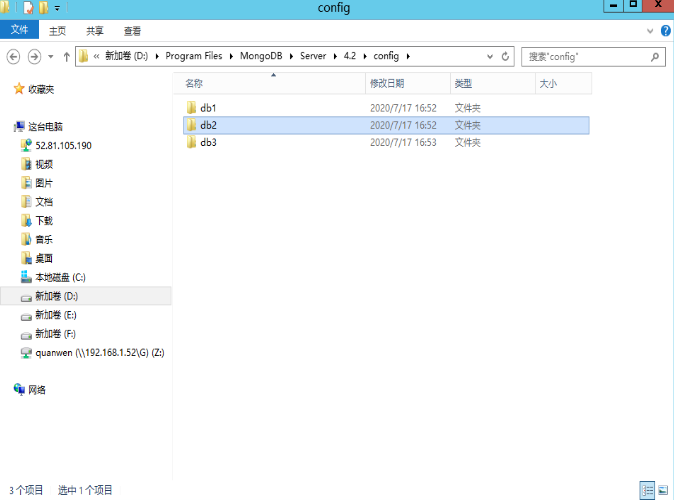Click the MongoDB breadcrumb segment

point(261,56)
